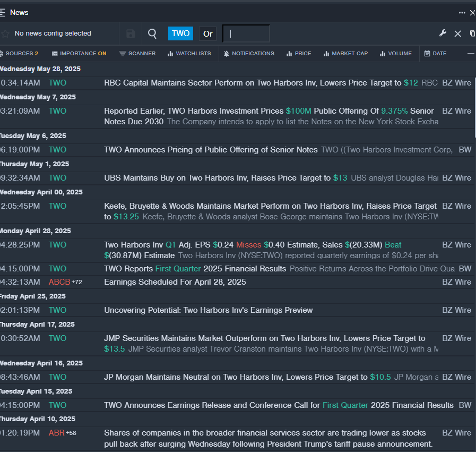476x452 pixels.
Task: Click the $13.25 price target value
Action: coord(126,217)
